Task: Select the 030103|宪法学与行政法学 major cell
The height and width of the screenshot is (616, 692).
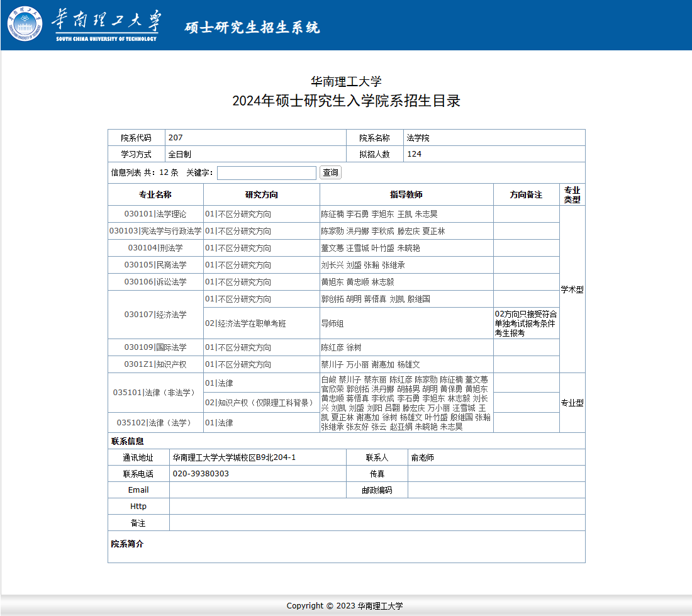Action: coord(155,231)
